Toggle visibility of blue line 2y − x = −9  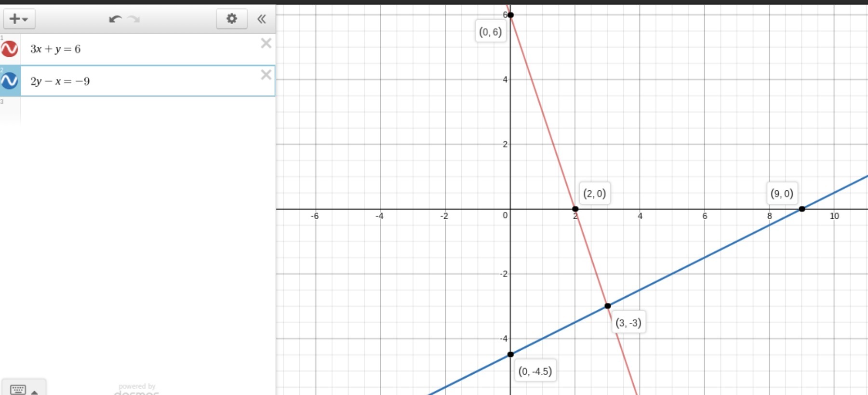(10, 81)
